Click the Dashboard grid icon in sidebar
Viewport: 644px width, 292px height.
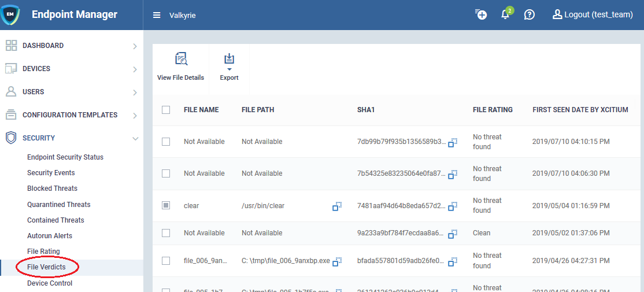coord(11,46)
